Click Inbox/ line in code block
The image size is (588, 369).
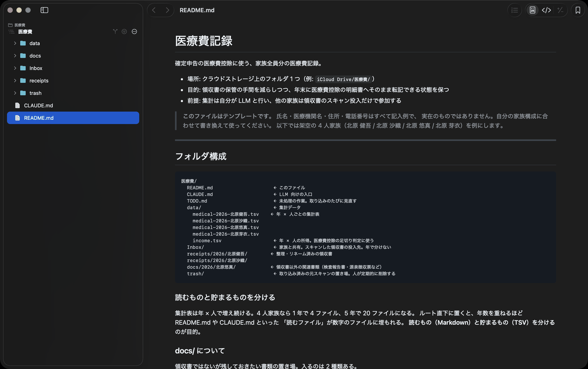[x=195, y=247]
